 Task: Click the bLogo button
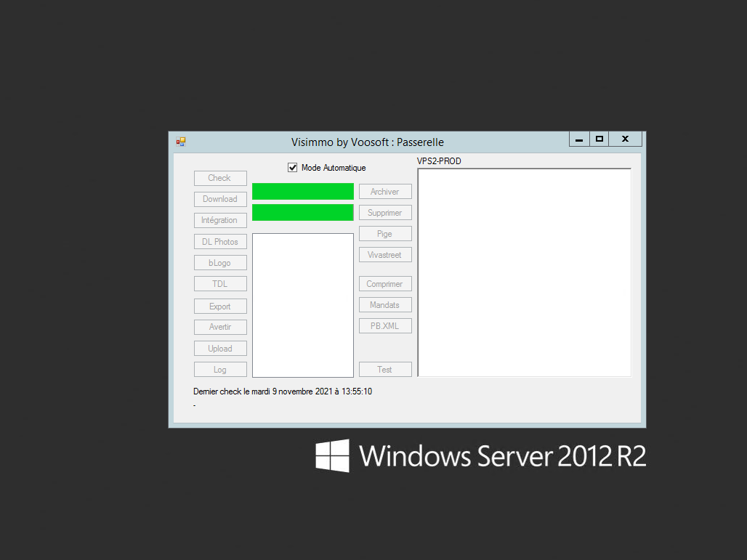[x=220, y=262]
